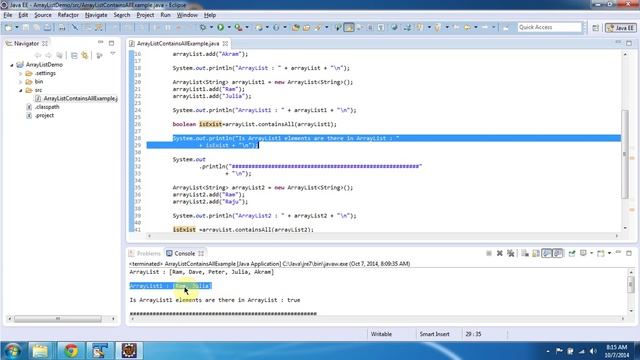Click the Windows Start button
The image size is (640, 360).
click(x=12, y=351)
